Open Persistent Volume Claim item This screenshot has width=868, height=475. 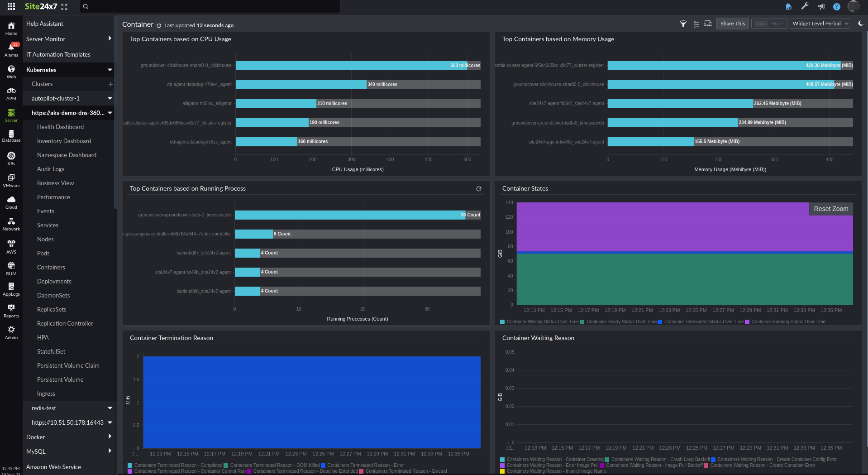[x=68, y=366]
